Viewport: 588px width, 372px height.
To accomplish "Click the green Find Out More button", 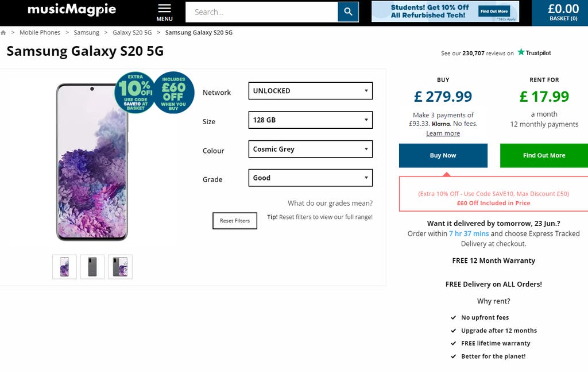I will [544, 156].
